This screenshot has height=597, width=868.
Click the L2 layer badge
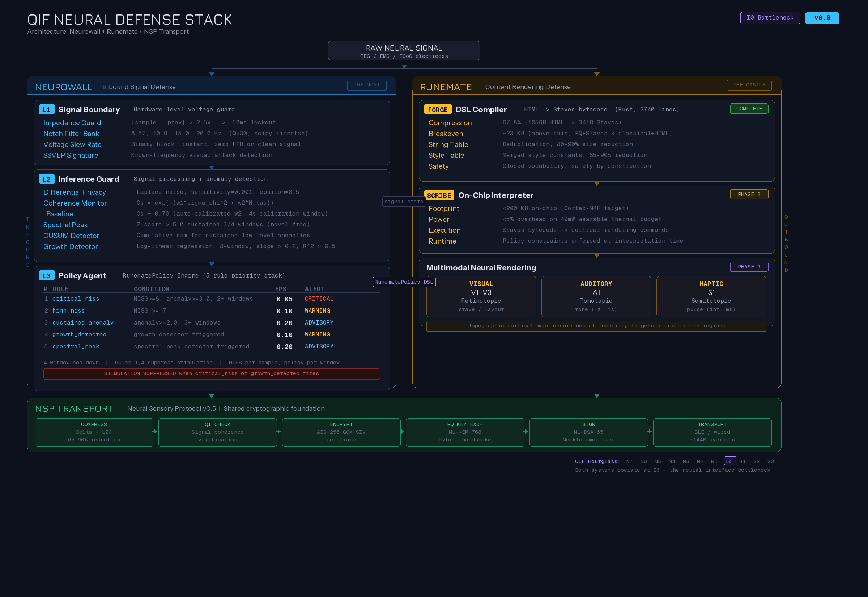tap(46, 179)
